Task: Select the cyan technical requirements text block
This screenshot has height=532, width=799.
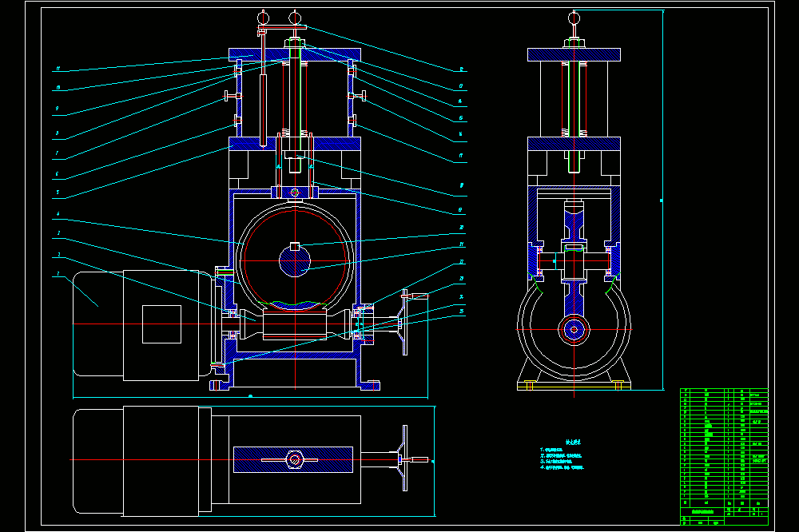Action: pos(562,455)
